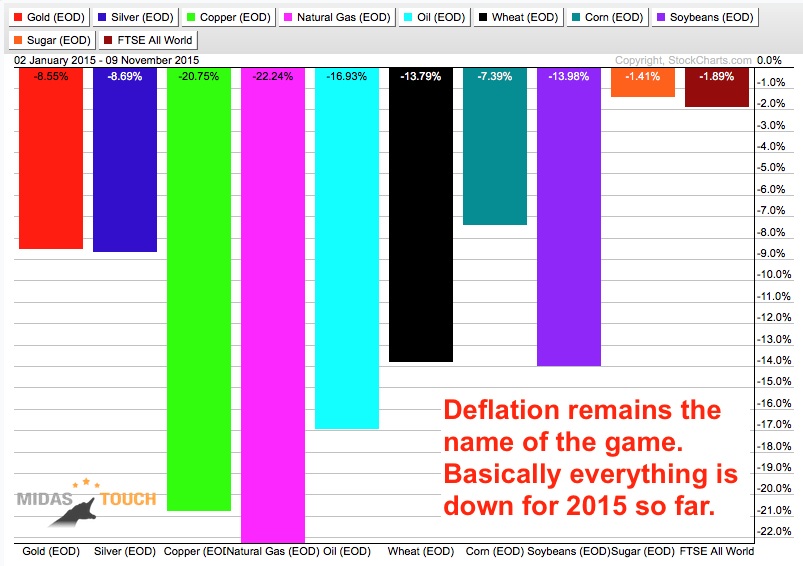Image resolution: width=803 pixels, height=566 pixels.
Task: Click the Gold (EOD) legend button
Action: (x=49, y=17)
